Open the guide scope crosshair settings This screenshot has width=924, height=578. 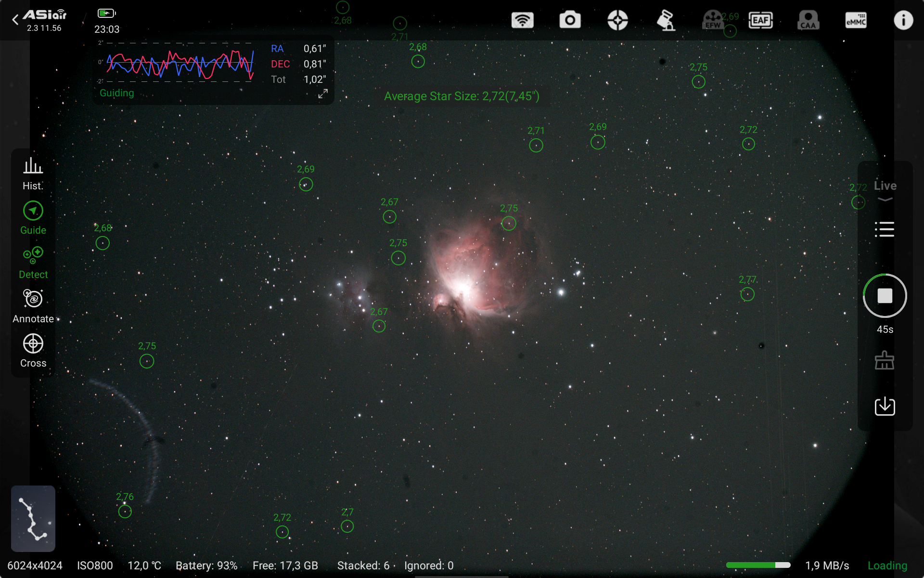pyautogui.click(x=617, y=20)
